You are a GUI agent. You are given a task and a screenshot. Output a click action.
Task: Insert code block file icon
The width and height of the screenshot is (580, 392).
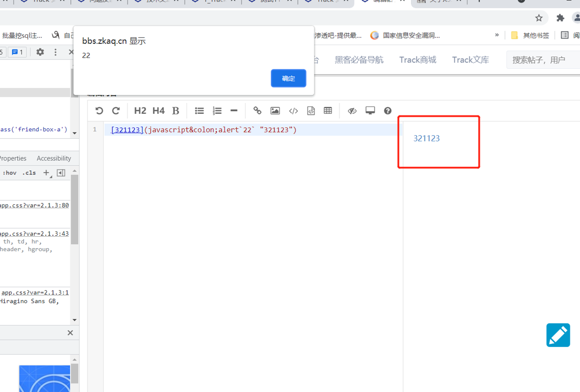click(310, 111)
